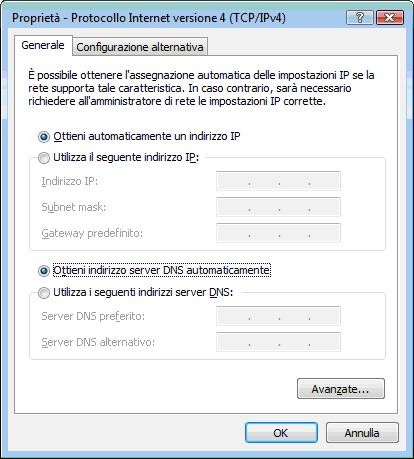
Task: Click the help question mark icon
Action: [x=360, y=17]
